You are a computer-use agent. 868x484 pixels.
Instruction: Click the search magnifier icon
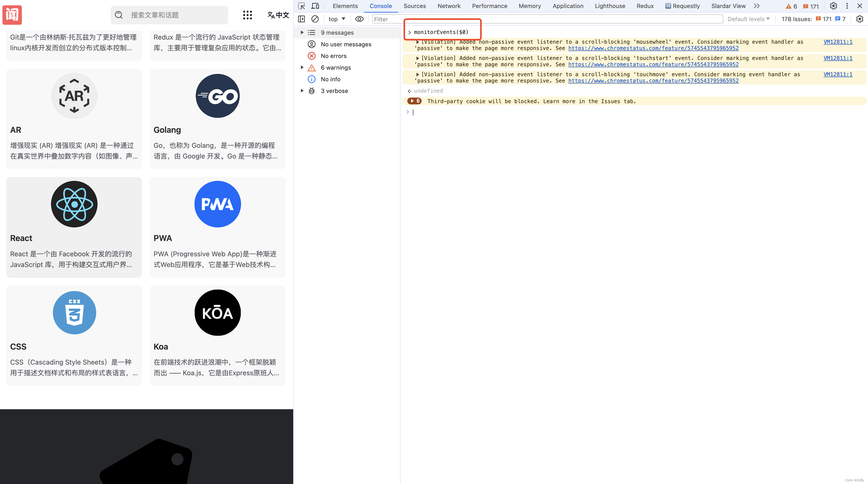[x=119, y=15]
